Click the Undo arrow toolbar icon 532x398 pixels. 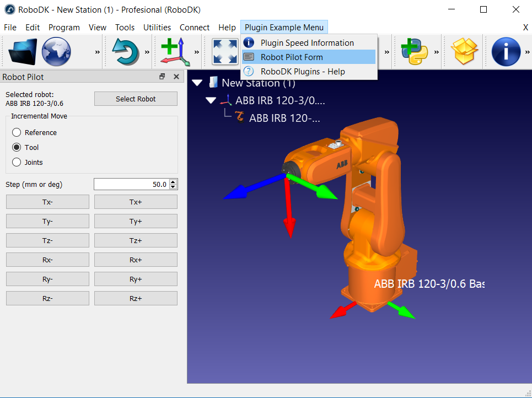pyautogui.click(x=126, y=52)
